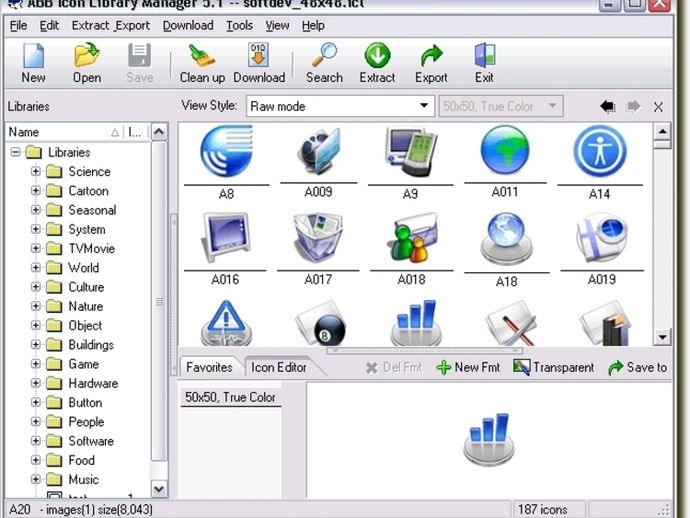Open the Extract_Export menu

pos(111,26)
